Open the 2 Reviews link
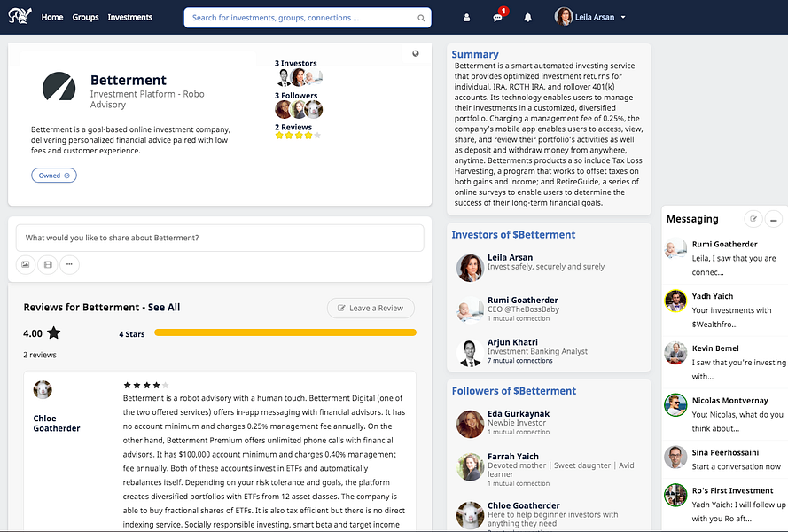This screenshot has width=788, height=532. [293, 127]
